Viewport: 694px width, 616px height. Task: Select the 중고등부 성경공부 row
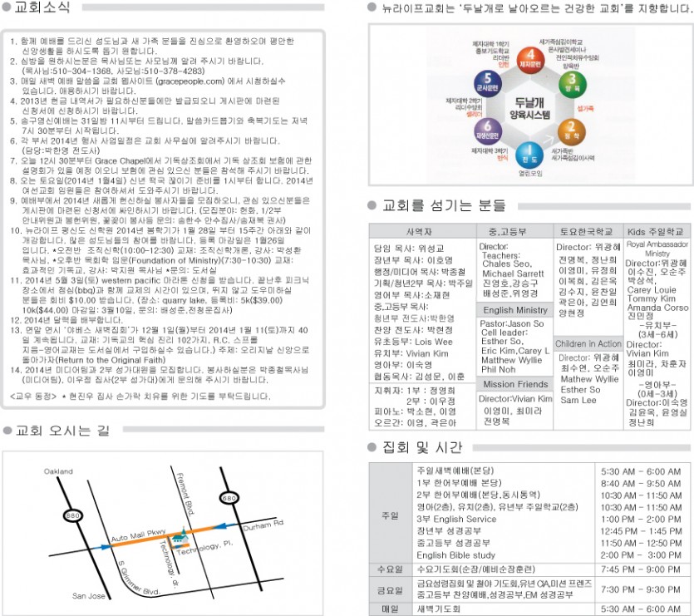click(x=453, y=543)
